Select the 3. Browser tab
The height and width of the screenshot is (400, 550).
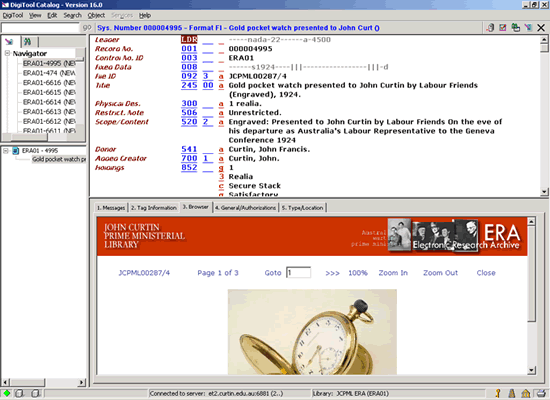point(195,207)
